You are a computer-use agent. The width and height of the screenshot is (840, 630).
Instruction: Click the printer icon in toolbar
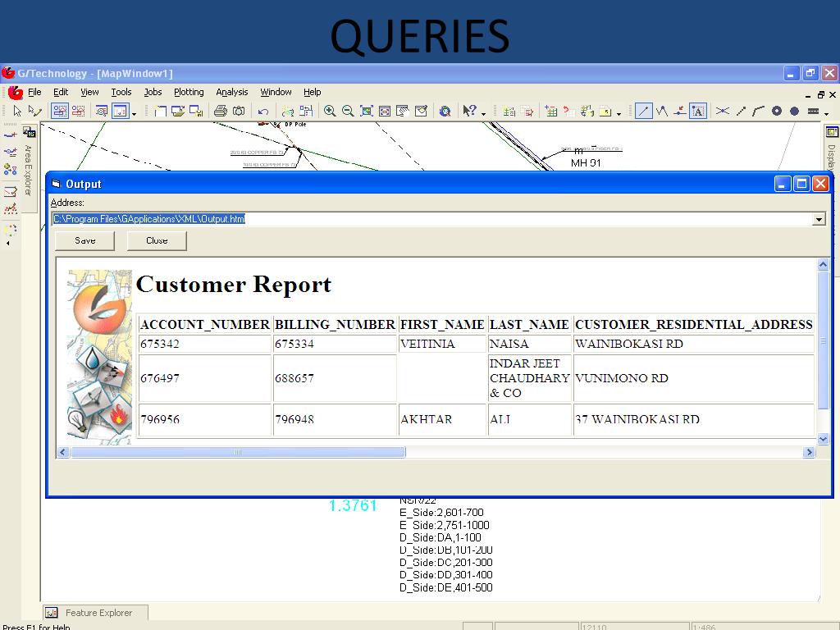click(x=220, y=111)
